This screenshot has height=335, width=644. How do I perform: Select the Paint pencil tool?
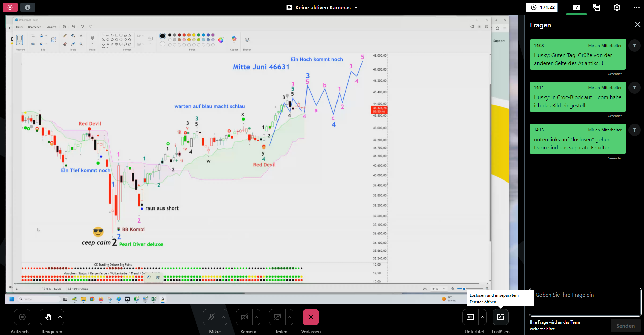[x=65, y=36]
